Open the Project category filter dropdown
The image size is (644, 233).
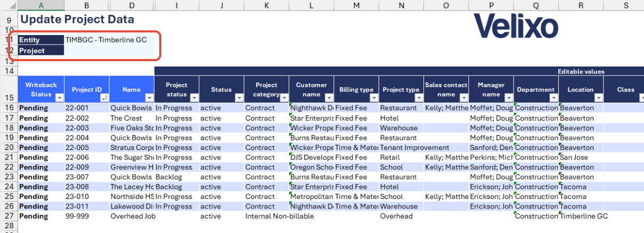(x=283, y=98)
